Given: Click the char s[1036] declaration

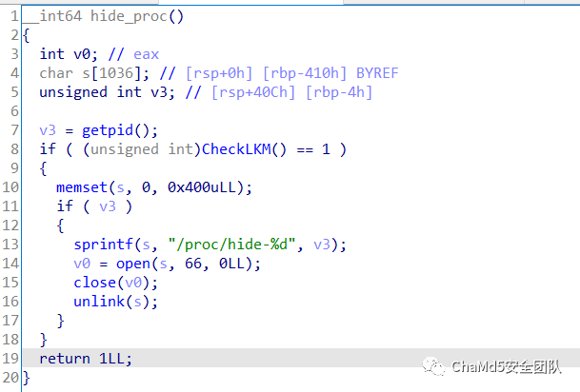Looking at the screenshot, I should pyautogui.click(x=94, y=73).
